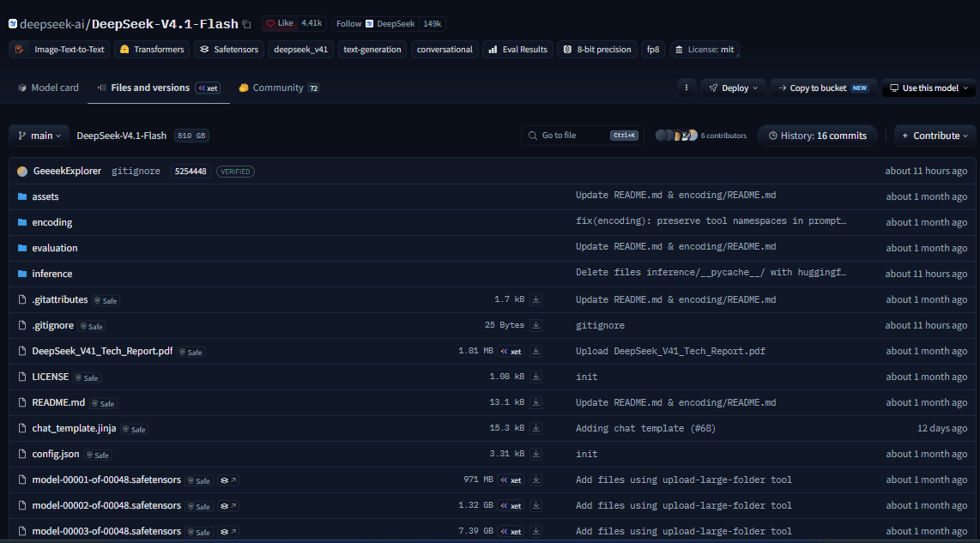Download the LICENSE file
Screen dimensions: 980x543
pyautogui.click(x=535, y=377)
